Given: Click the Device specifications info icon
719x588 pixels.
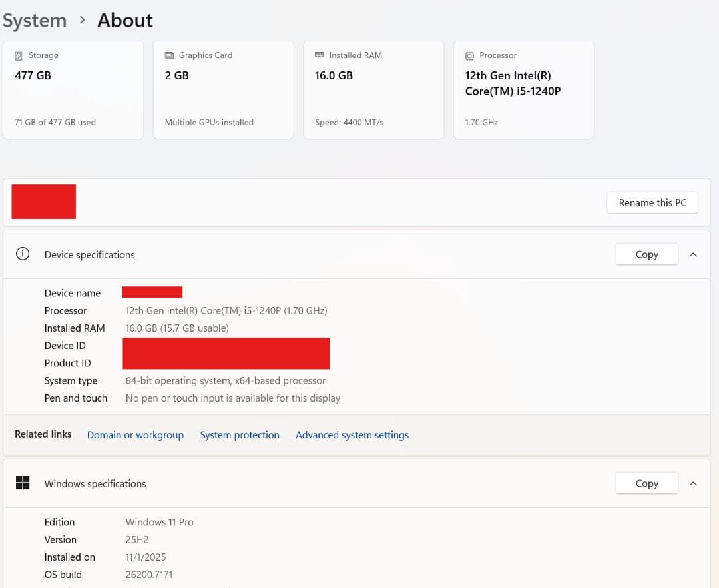Looking at the screenshot, I should coord(23,254).
